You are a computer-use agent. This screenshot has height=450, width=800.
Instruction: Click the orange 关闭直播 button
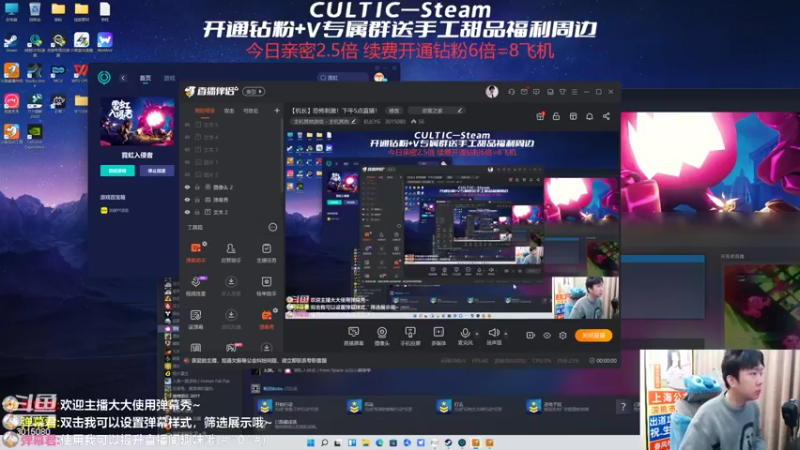(x=593, y=335)
